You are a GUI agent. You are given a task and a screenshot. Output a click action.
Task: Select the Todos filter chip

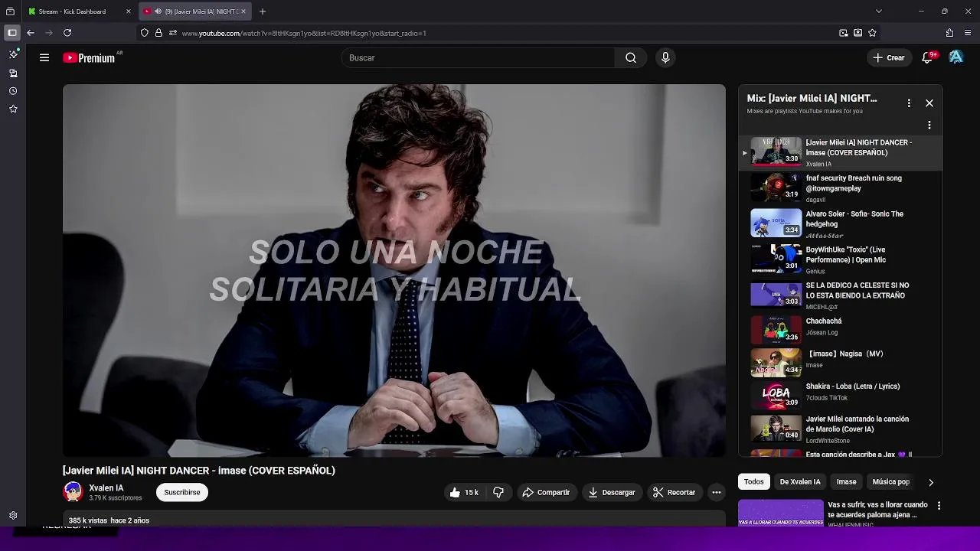754,482
